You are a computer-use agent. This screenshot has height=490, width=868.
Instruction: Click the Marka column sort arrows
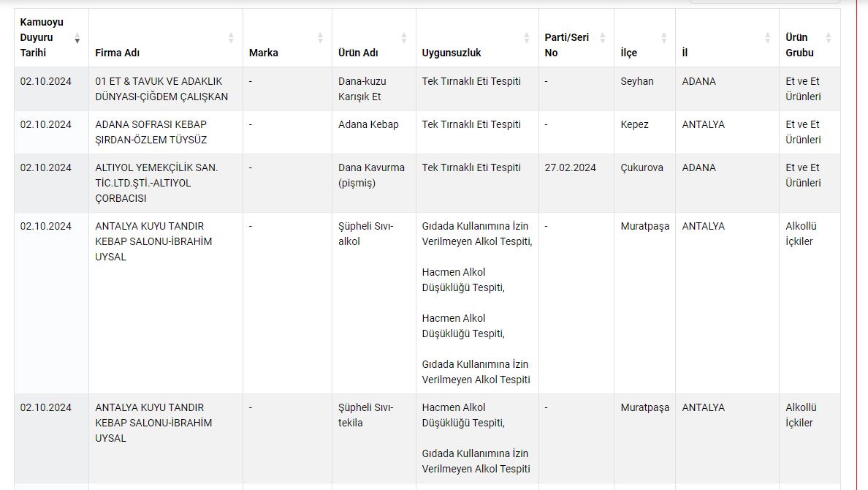tap(320, 38)
